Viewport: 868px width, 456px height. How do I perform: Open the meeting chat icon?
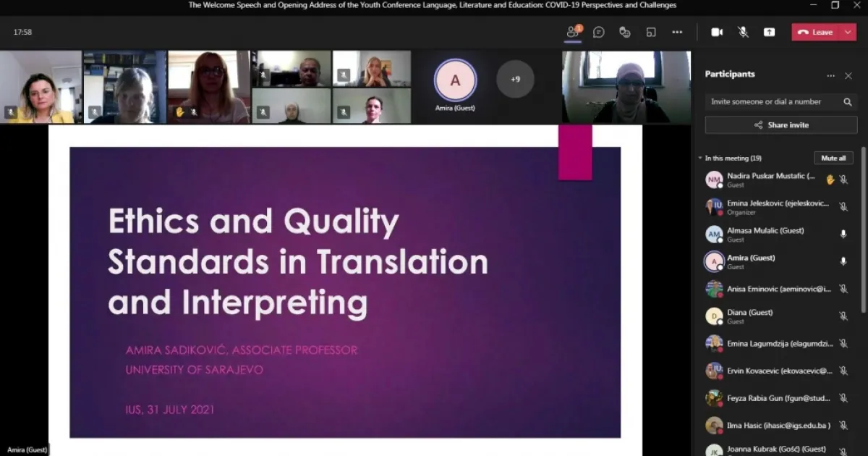pos(599,32)
